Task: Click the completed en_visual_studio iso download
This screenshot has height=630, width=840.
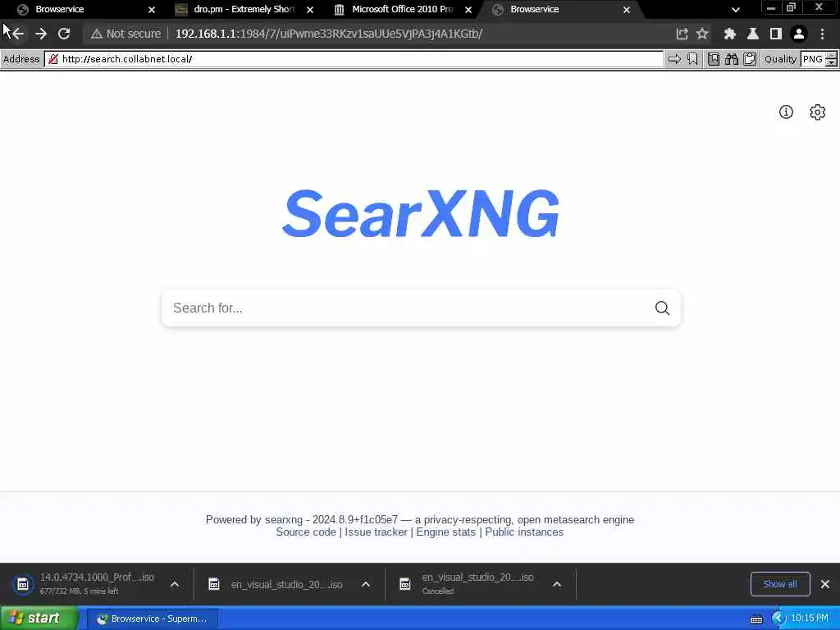Action: click(277, 584)
